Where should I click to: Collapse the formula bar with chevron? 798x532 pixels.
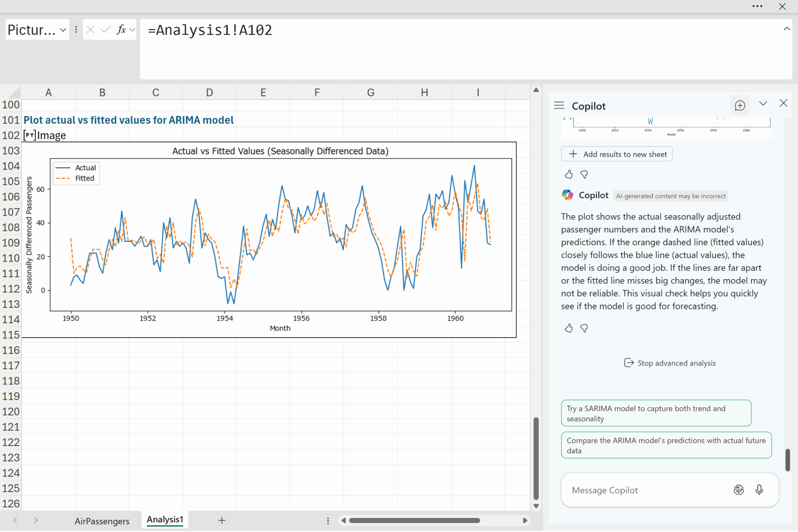pyautogui.click(x=786, y=29)
